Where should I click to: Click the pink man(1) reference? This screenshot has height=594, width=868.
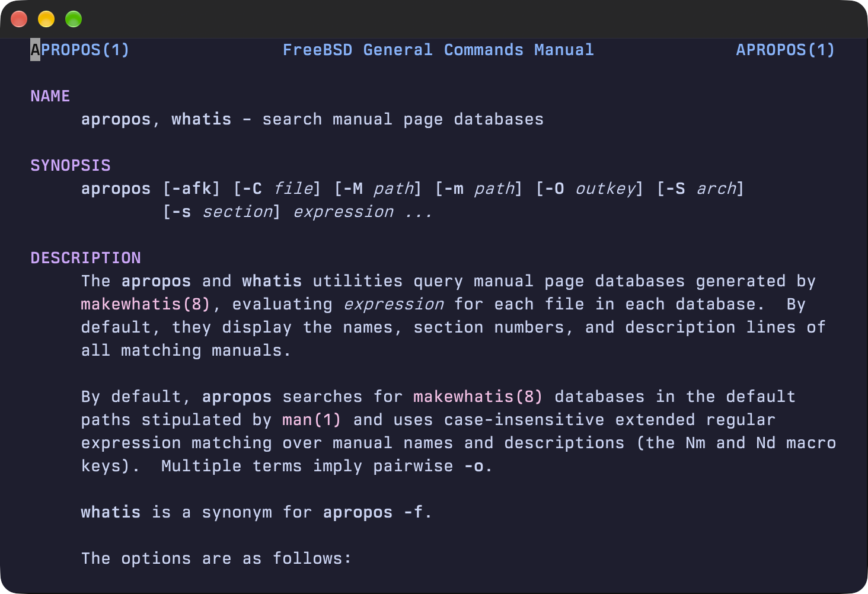pos(312,420)
